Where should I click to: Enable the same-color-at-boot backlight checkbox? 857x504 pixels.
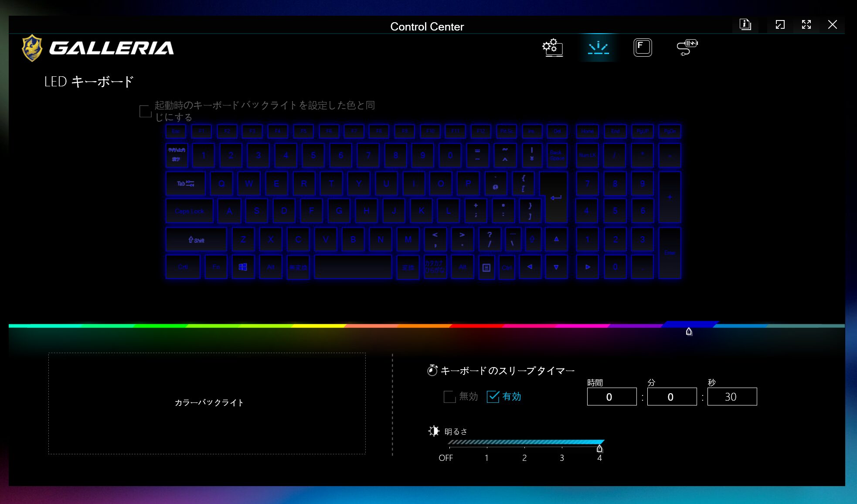[145, 111]
